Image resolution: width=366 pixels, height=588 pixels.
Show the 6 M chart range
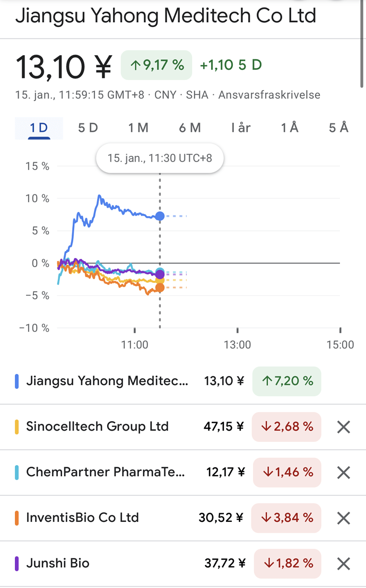(x=190, y=128)
